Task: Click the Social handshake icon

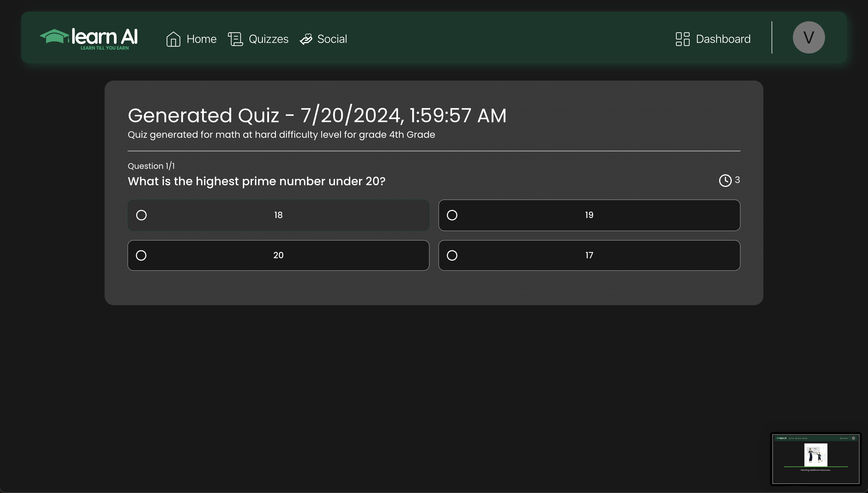Action: pos(306,39)
